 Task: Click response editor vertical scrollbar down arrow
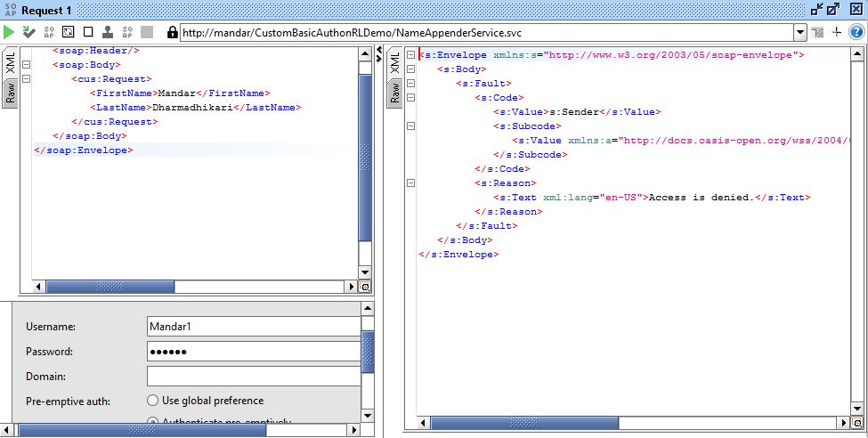(856, 410)
